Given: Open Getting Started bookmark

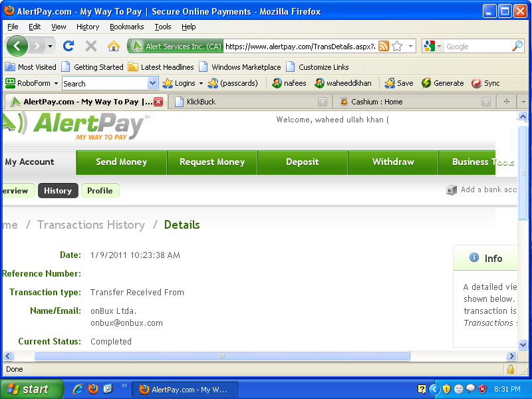Looking at the screenshot, I should [x=92, y=67].
